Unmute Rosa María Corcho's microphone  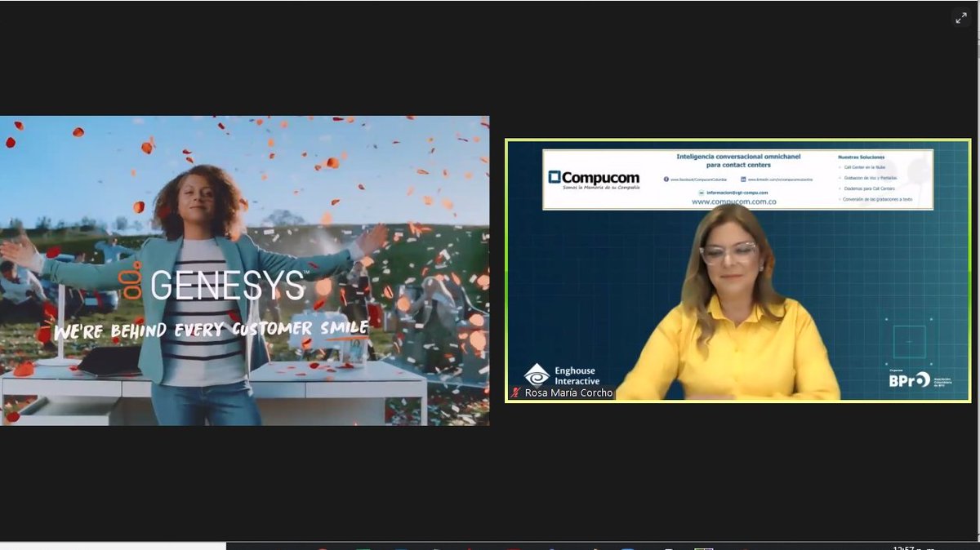coord(514,392)
